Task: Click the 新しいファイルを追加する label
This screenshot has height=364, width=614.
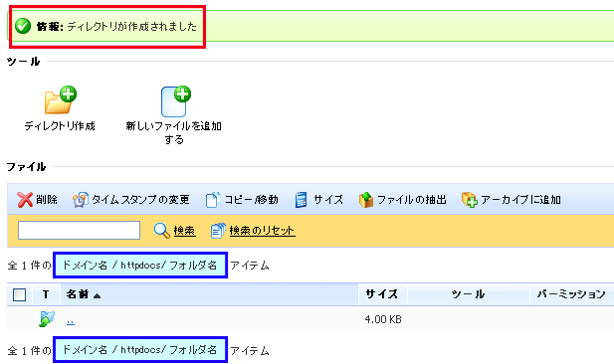Action: (x=174, y=132)
